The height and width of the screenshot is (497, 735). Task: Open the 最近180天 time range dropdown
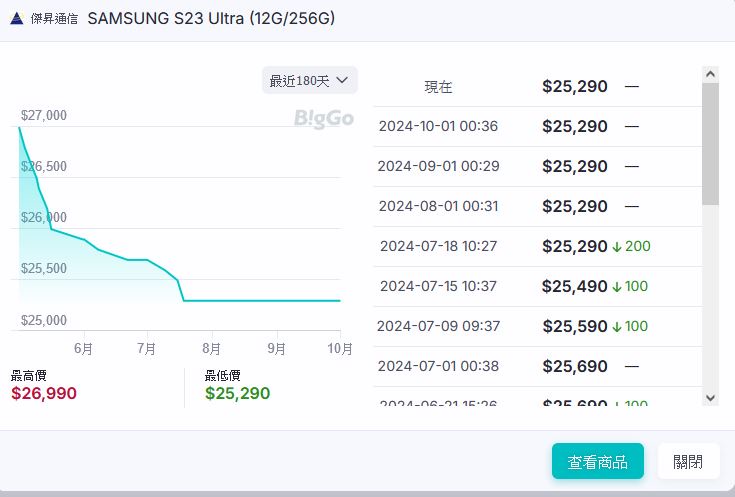[x=309, y=80]
